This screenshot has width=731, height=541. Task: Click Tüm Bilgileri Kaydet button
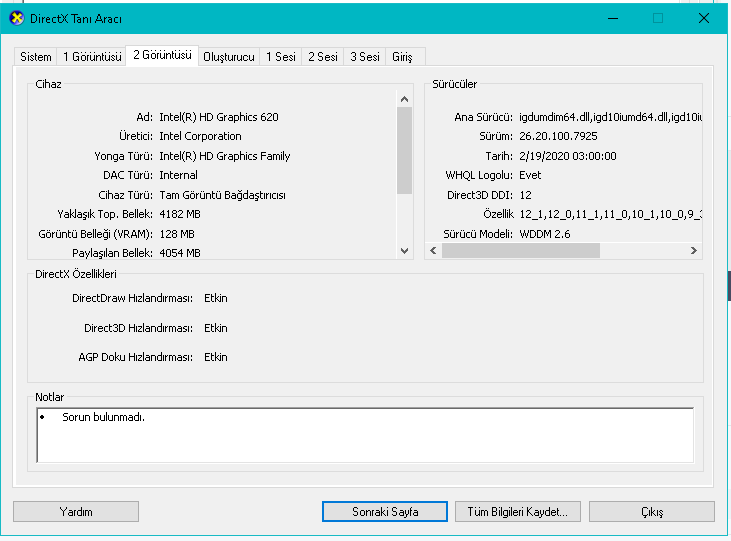[517, 512]
